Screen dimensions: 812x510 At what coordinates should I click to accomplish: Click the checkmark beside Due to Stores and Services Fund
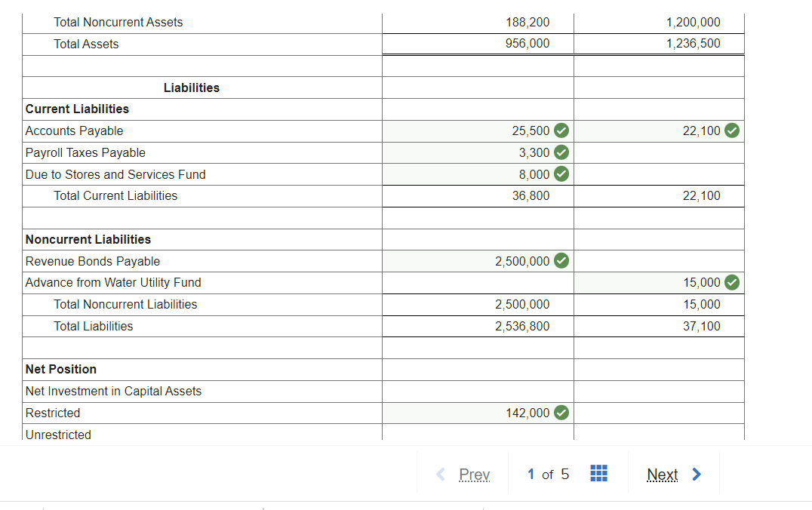pos(560,174)
